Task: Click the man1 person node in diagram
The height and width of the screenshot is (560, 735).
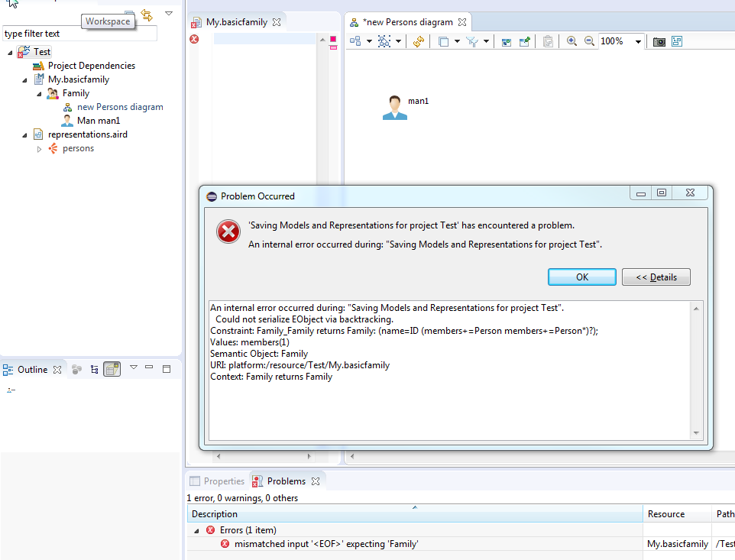Action: [x=395, y=108]
